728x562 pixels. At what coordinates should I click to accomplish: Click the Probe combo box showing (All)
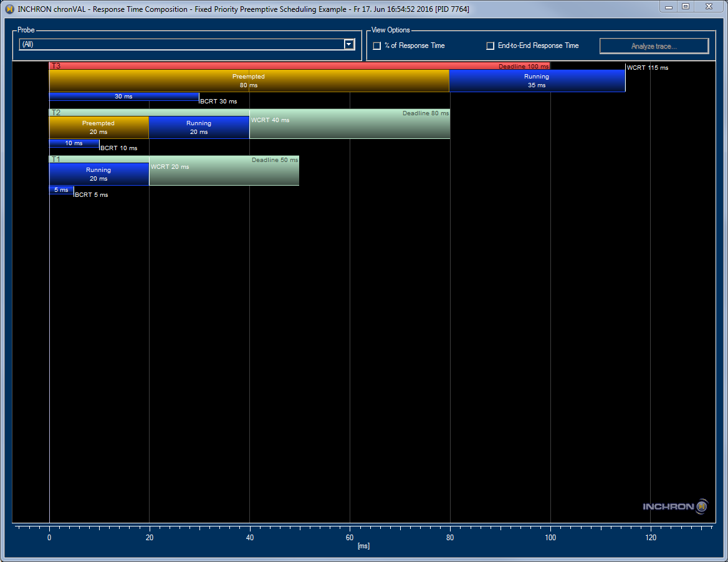tap(187, 44)
